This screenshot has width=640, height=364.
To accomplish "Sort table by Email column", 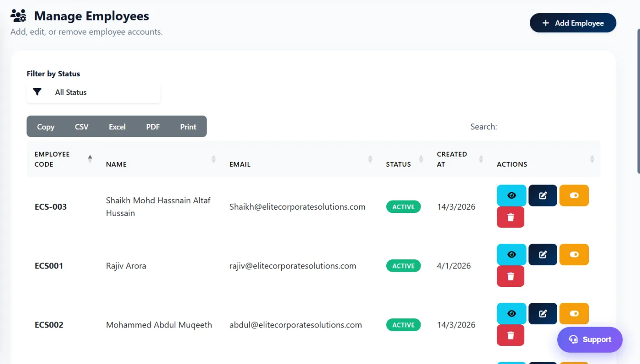I will pos(299,159).
